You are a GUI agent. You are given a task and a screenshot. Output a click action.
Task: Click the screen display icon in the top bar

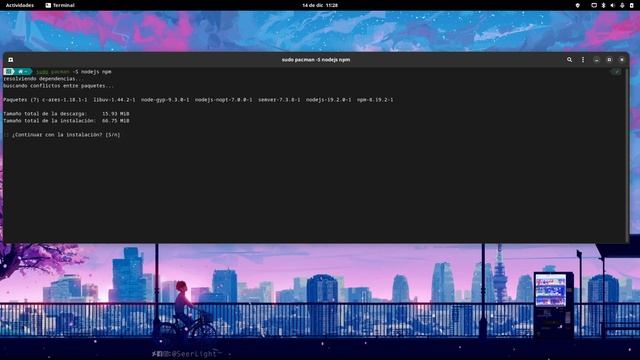(594, 5)
